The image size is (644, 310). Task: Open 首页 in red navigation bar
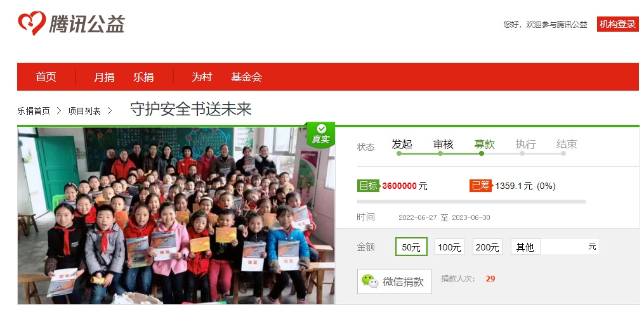[x=46, y=77]
